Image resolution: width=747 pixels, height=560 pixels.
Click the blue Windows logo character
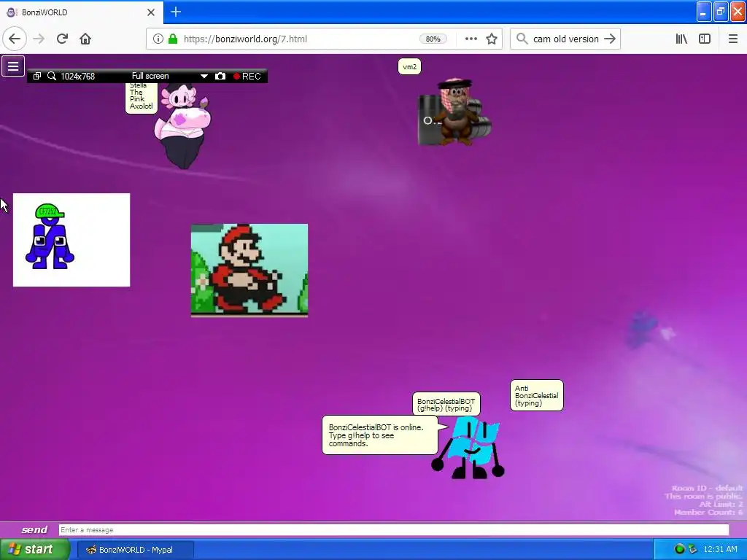tap(468, 448)
